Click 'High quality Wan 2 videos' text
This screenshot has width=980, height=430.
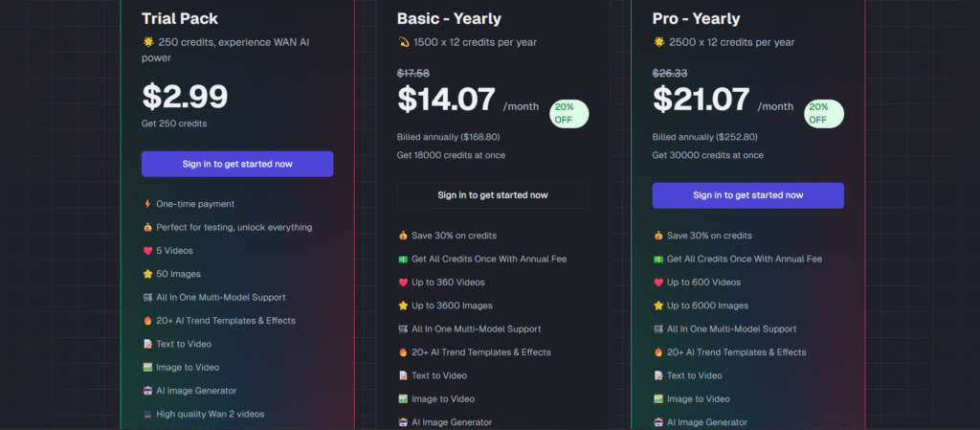(x=211, y=414)
